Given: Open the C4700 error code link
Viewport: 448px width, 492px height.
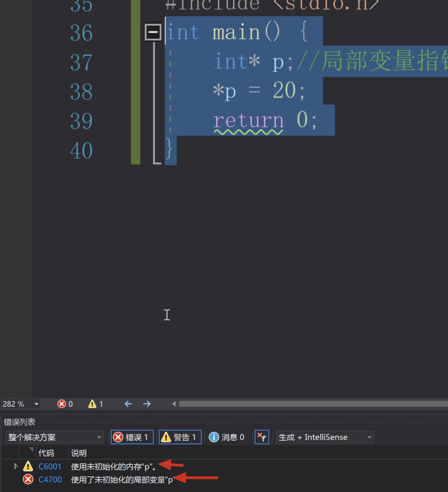Looking at the screenshot, I should 50,479.
